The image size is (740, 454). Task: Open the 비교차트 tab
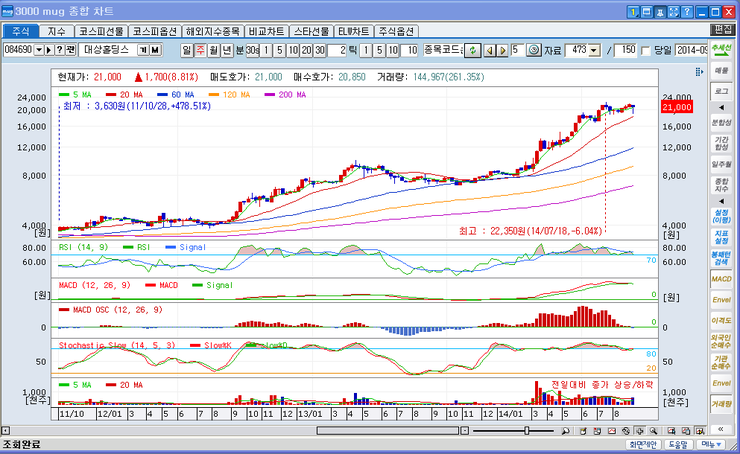click(266, 31)
